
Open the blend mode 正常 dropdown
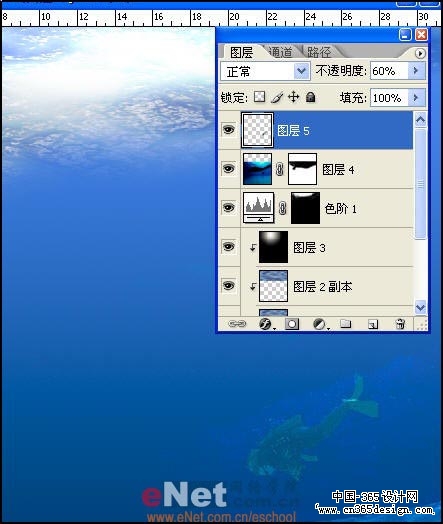[265, 71]
